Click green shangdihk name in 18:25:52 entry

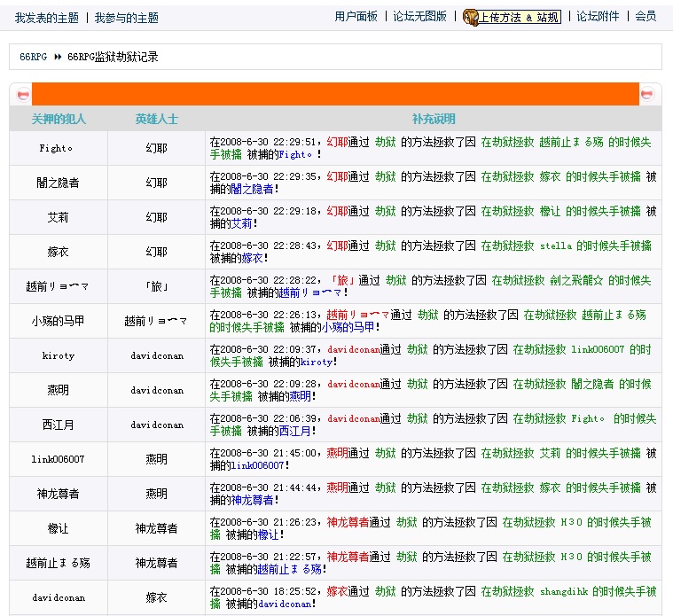[x=564, y=591]
